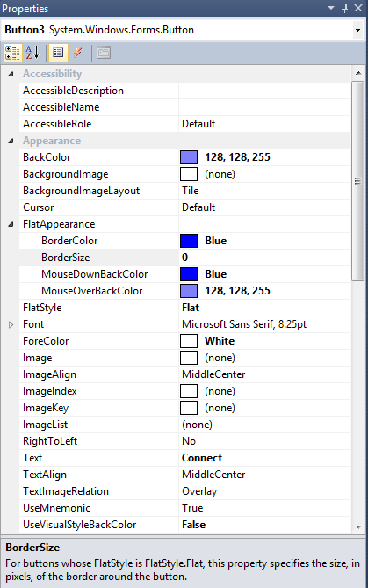
Task: Click the BackColor color swatch
Action: 189,157
